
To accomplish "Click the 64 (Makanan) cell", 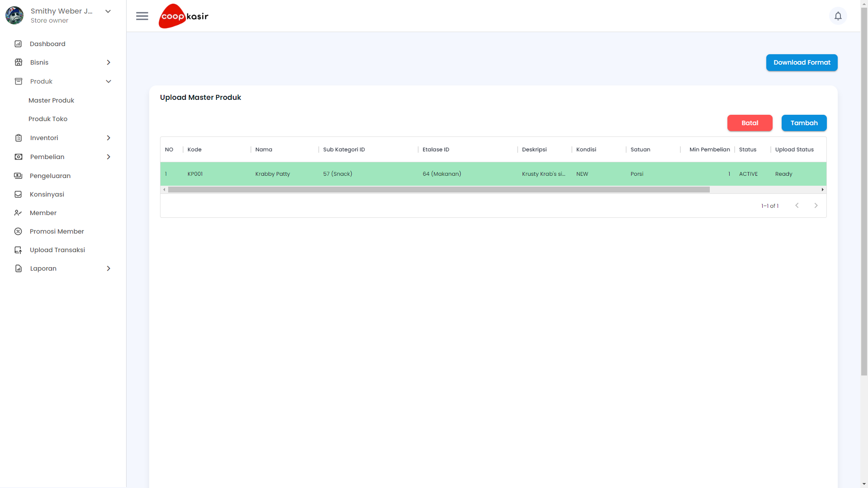I will click(468, 174).
